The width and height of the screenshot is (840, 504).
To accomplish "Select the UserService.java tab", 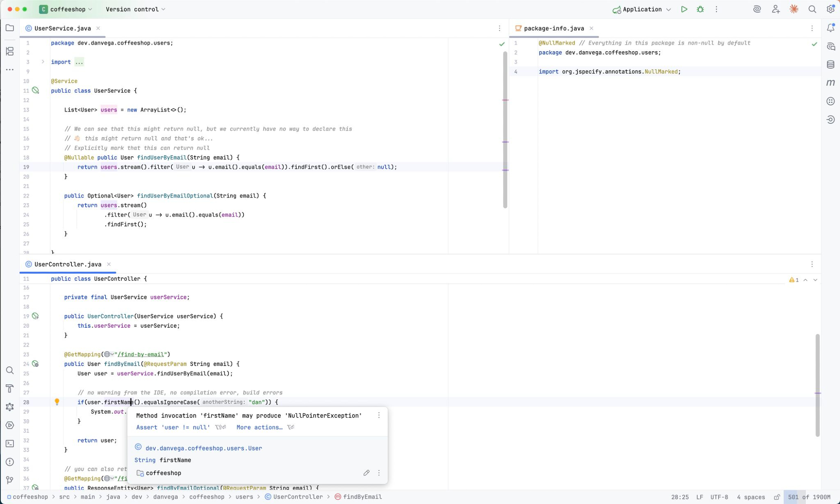I will 62,28.
